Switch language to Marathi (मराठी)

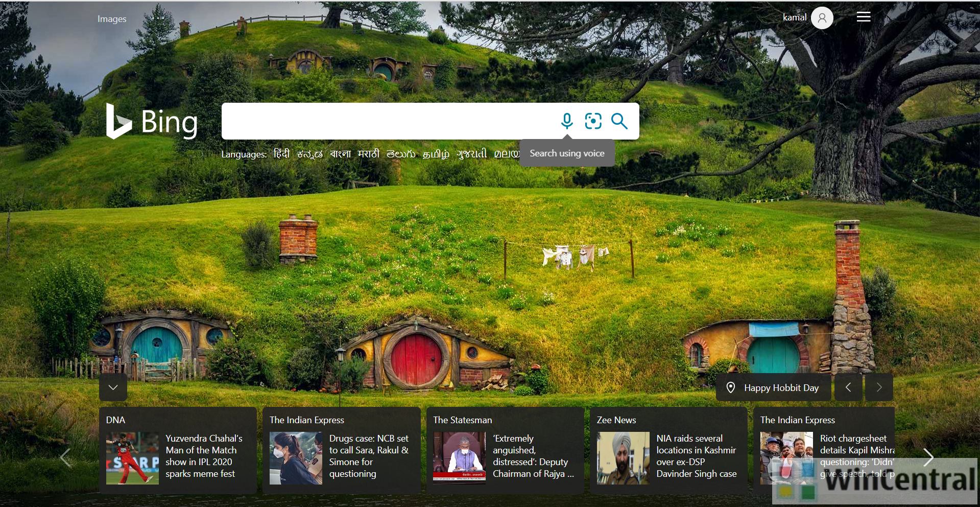[369, 154]
